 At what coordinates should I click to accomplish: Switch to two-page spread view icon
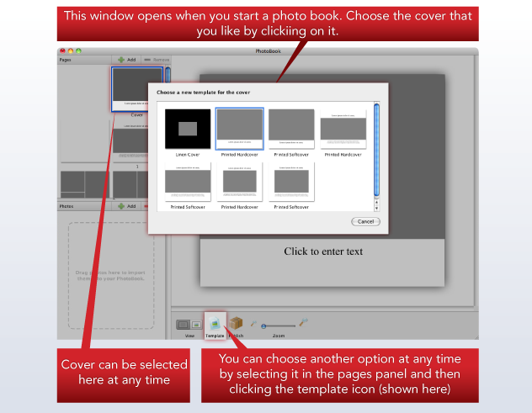coord(195,324)
